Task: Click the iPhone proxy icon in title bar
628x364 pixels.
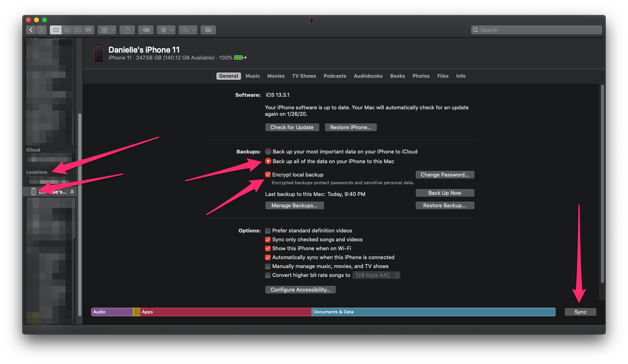Action: click(x=312, y=20)
